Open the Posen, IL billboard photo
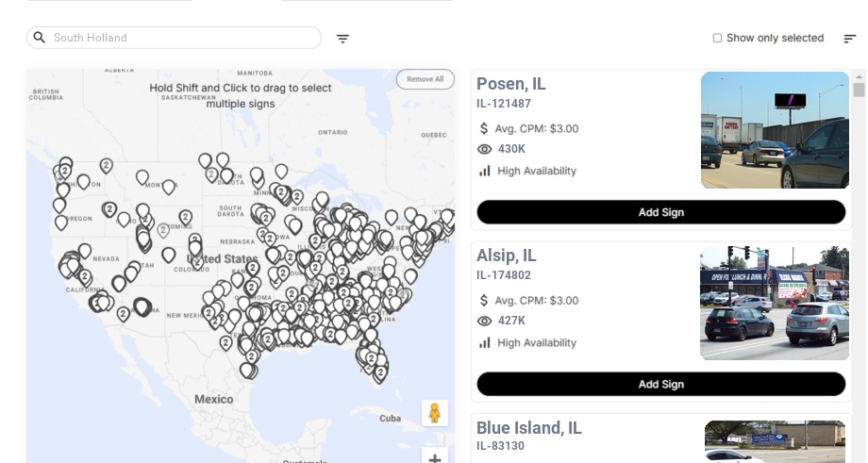868x463 pixels. pos(775,130)
